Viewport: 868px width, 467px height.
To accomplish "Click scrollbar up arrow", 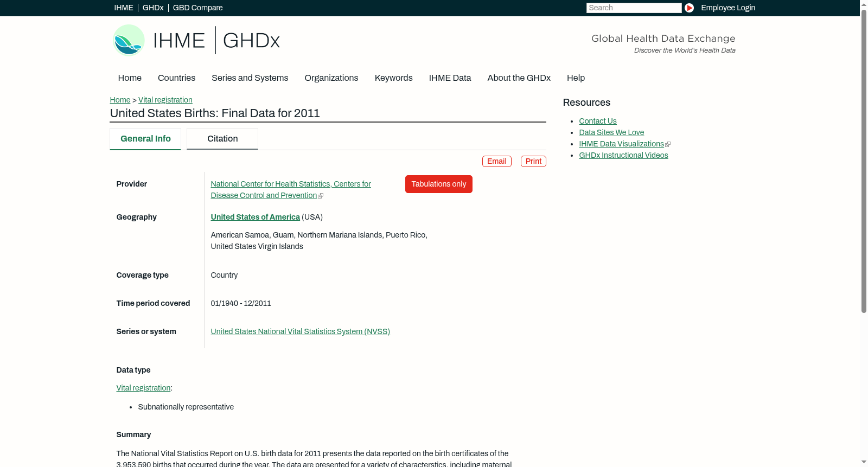I will [x=864, y=4].
